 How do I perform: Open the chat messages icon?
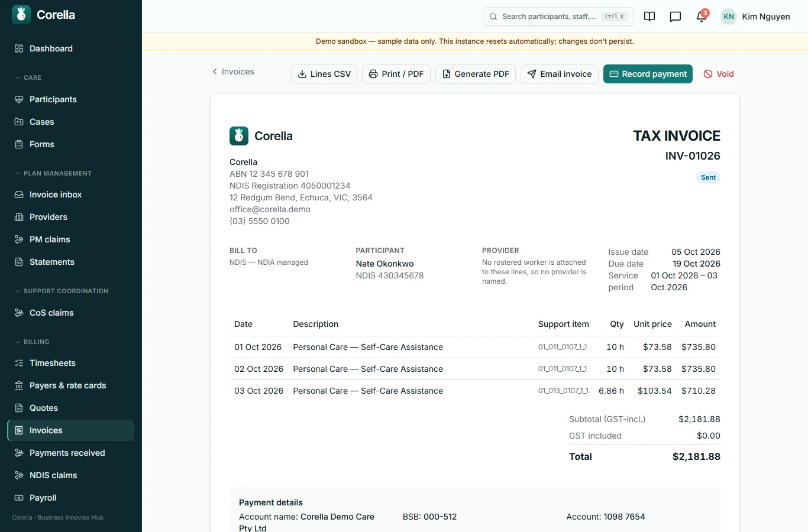click(676, 17)
